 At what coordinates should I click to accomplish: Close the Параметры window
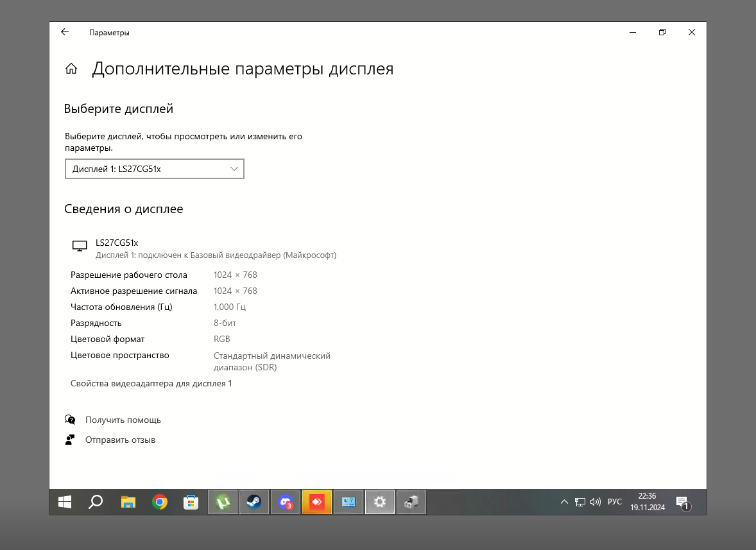tap(691, 32)
